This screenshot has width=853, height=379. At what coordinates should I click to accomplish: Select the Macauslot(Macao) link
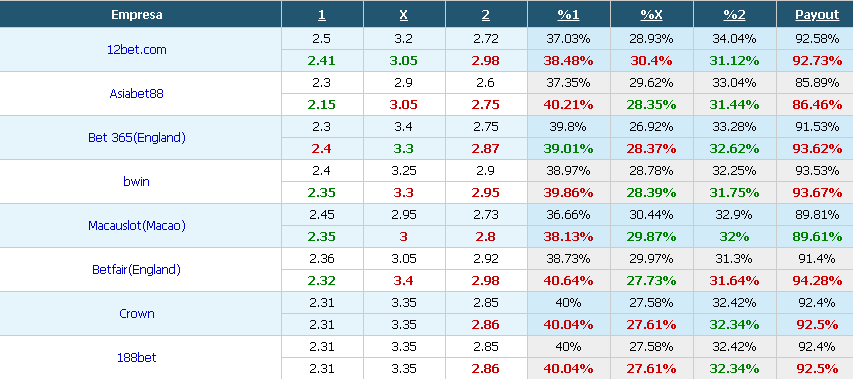coord(137,226)
